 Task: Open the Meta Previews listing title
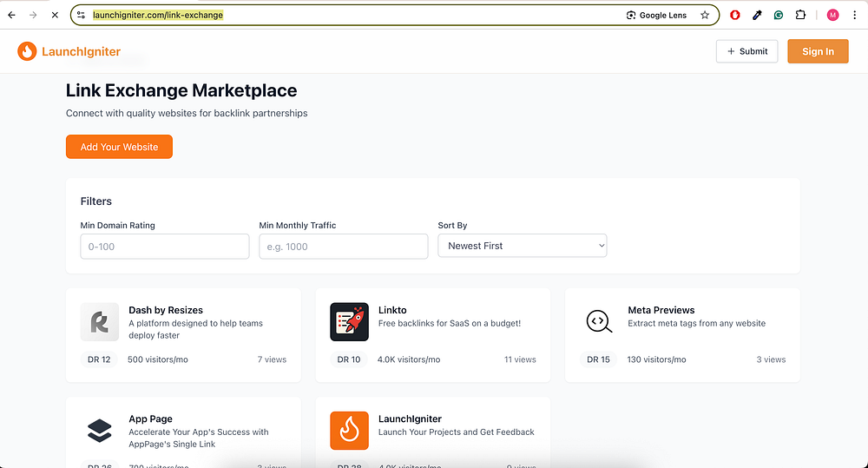pos(661,310)
